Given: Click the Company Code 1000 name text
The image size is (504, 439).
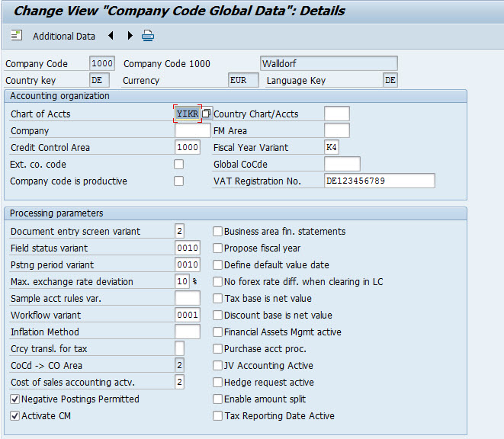Looking at the screenshot, I should [167, 63].
